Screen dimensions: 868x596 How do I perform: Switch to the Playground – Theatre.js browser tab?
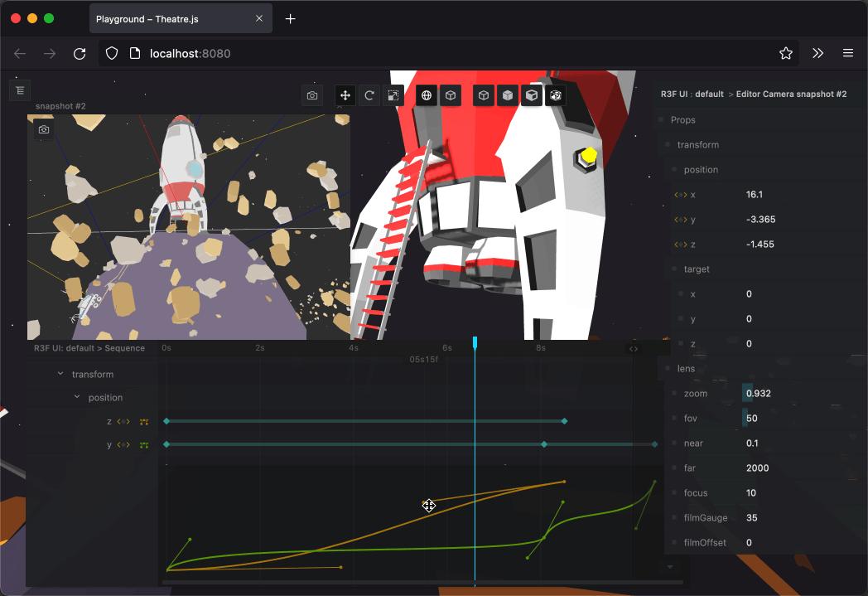tap(149, 17)
